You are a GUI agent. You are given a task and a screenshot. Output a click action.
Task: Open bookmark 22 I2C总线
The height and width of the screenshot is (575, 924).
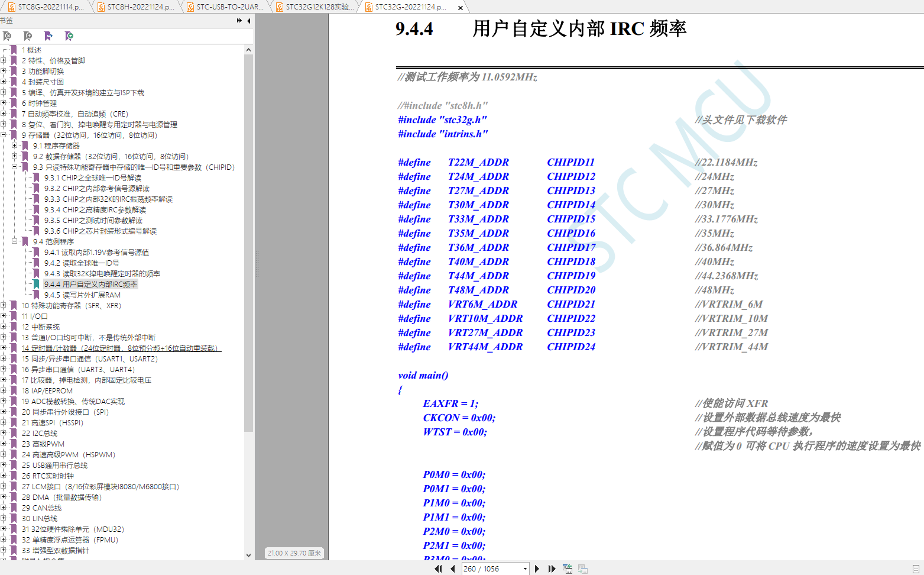(40, 433)
